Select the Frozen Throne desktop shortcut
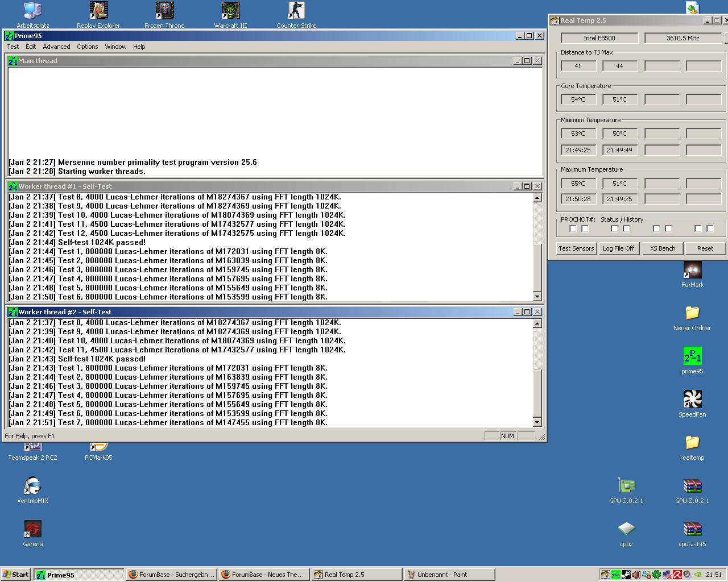 coord(164,15)
